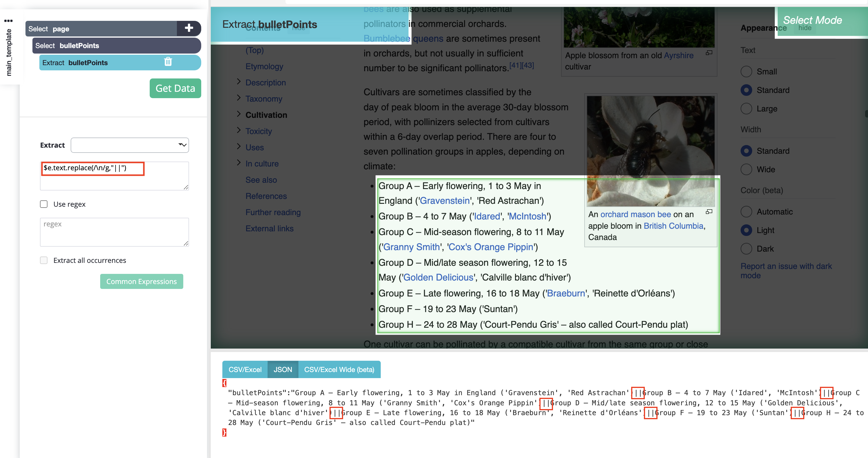Open the three-dots menu above main_template
The height and width of the screenshot is (458, 868).
coord(8,21)
